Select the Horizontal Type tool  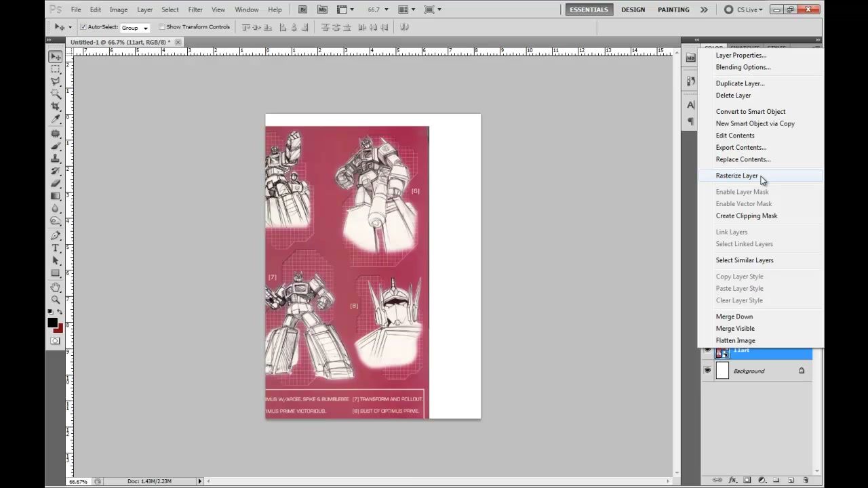56,248
